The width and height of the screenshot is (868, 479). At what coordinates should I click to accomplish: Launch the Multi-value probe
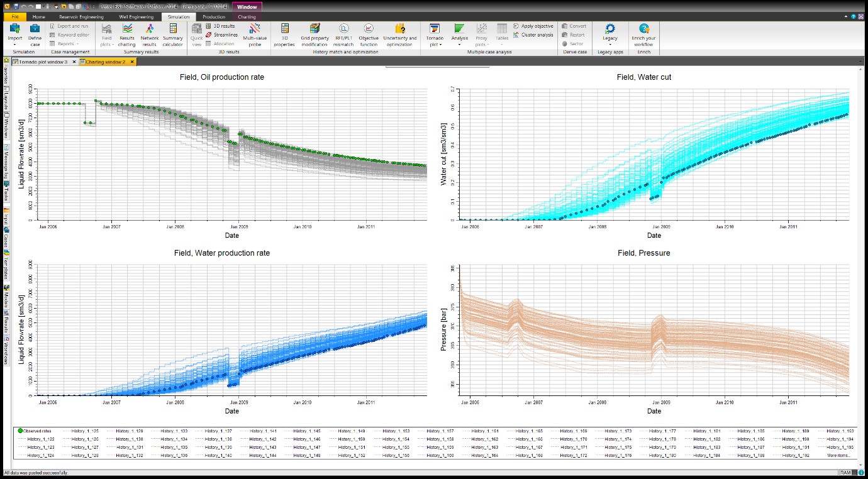click(x=255, y=33)
